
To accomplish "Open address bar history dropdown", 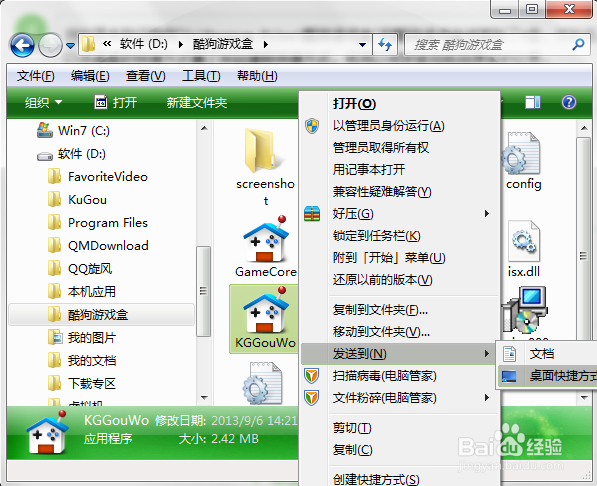I will click(362, 45).
